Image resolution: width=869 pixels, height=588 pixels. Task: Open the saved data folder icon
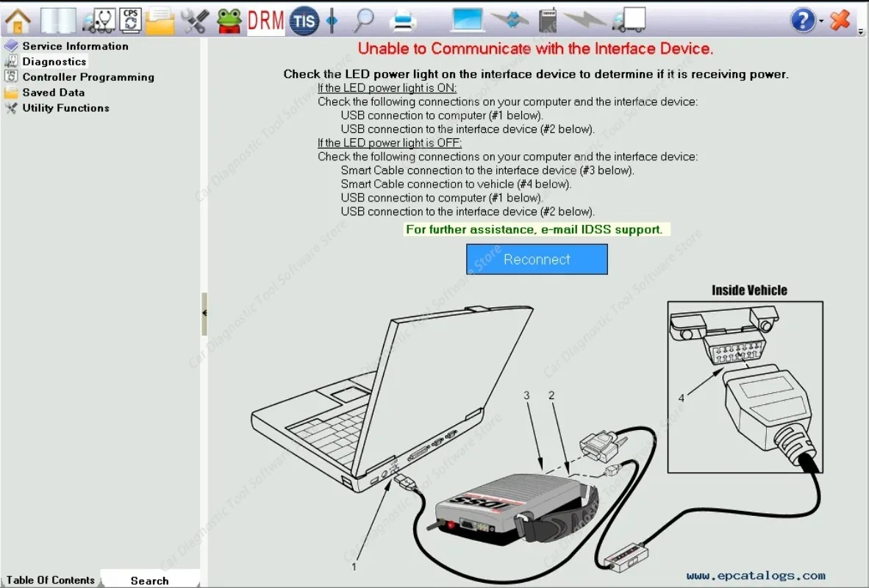160,21
